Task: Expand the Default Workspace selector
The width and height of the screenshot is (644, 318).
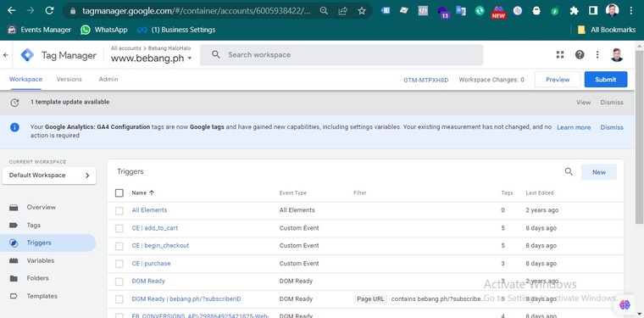Action: (49, 176)
